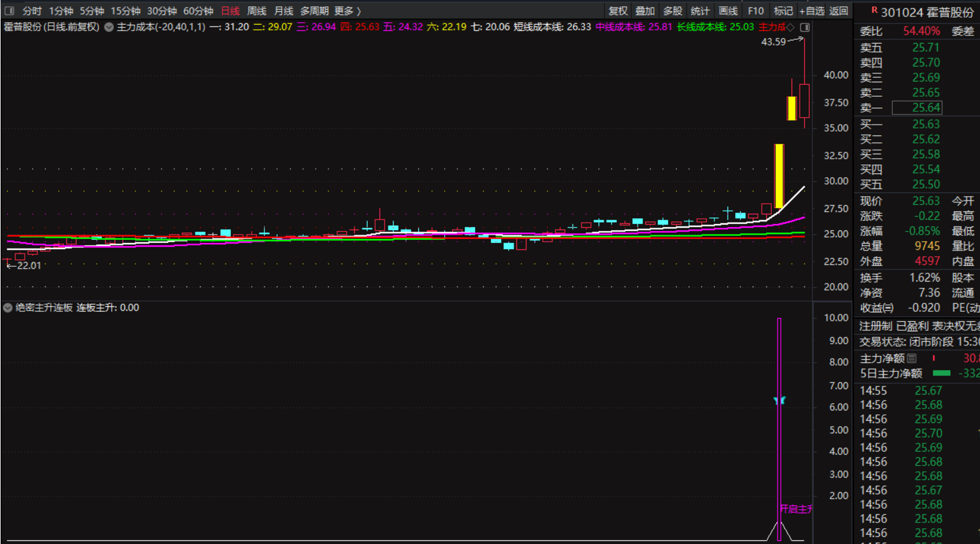Click the red R badge beside 301024
Viewport: 980px width, 544px height.
tap(874, 10)
